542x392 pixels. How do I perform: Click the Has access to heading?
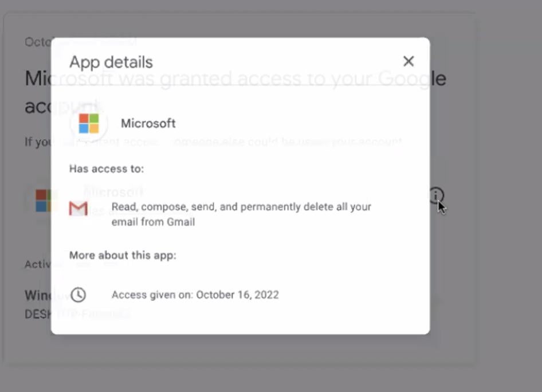coord(107,168)
